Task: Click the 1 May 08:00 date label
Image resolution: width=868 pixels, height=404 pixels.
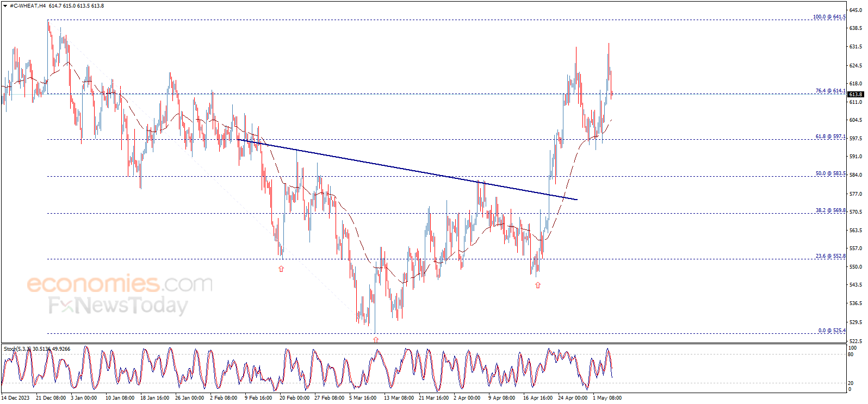Action: click(x=607, y=398)
